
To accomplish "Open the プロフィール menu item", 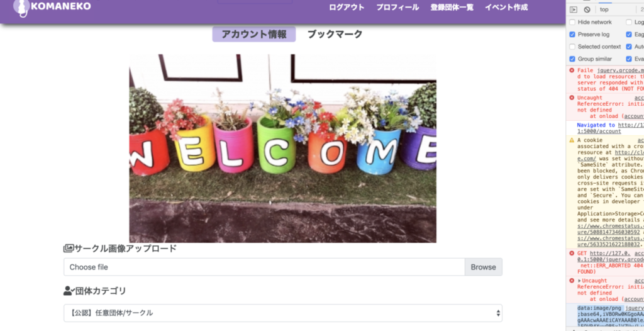I will coord(397,8).
